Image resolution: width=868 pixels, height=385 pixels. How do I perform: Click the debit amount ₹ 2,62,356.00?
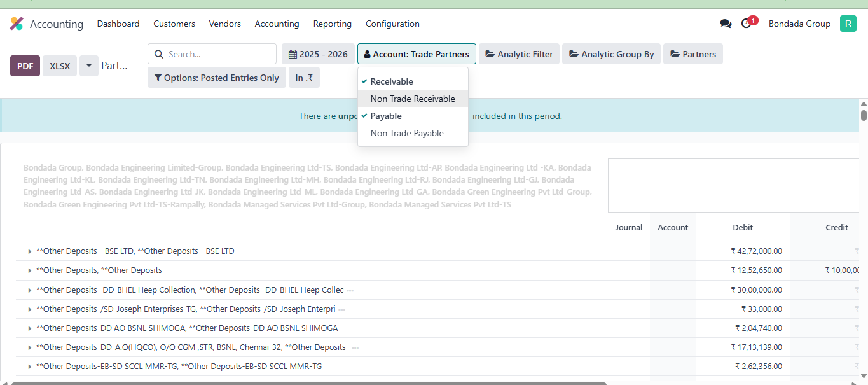point(759,367)
